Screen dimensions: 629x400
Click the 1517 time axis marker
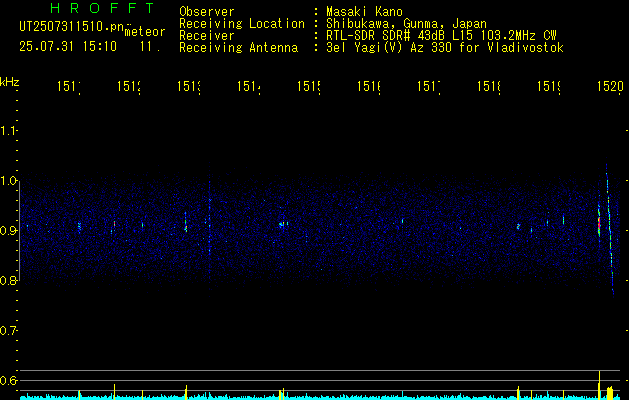(429, 86)
